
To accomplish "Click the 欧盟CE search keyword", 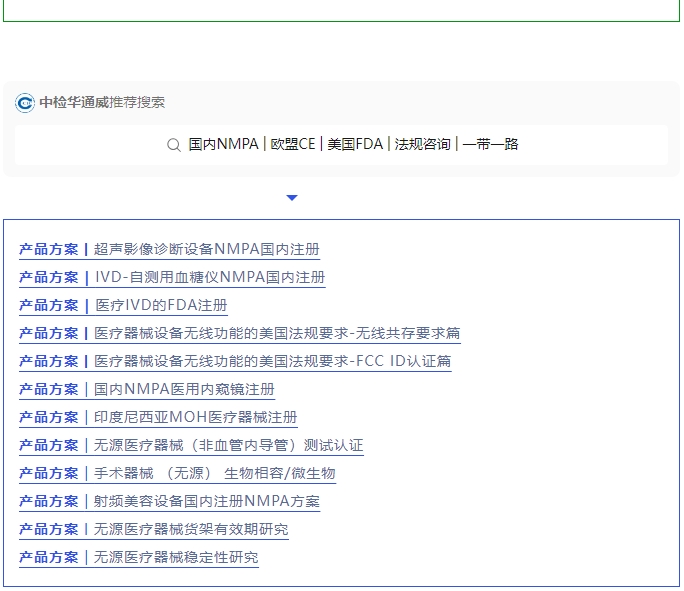I will (293, 145).
